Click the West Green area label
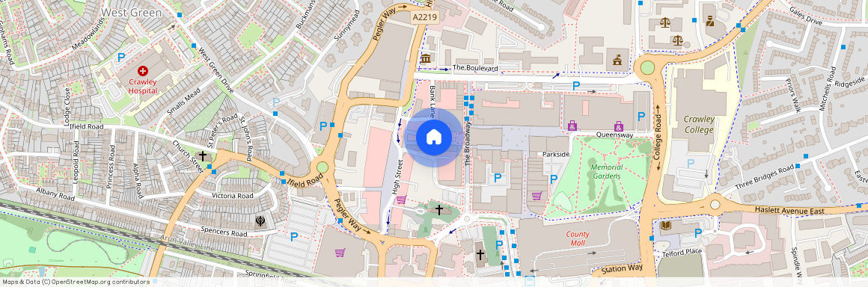Image resolution: width=868 pixels, height=287 pixels. tap(131, 12)
